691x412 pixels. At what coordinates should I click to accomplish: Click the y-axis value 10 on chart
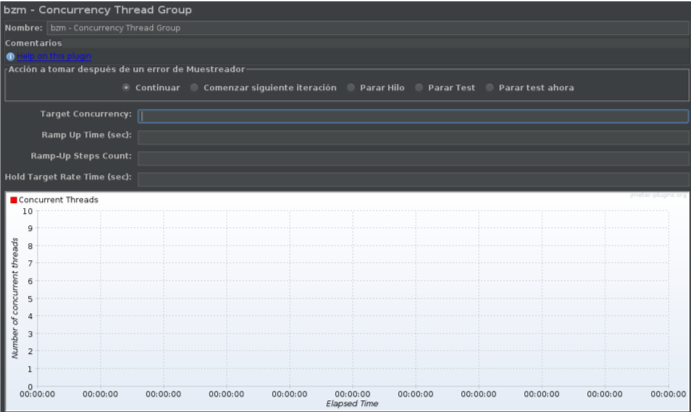coord(28,211)
